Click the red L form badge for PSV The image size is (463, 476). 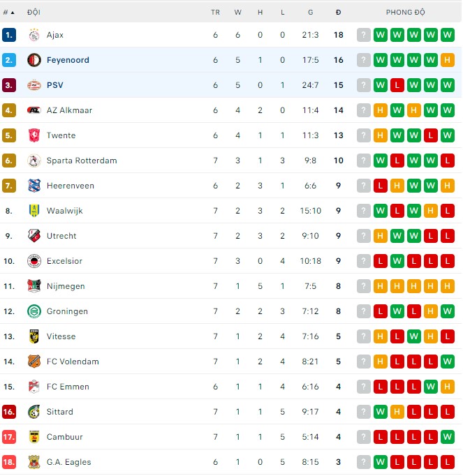[x=397, y=85]
